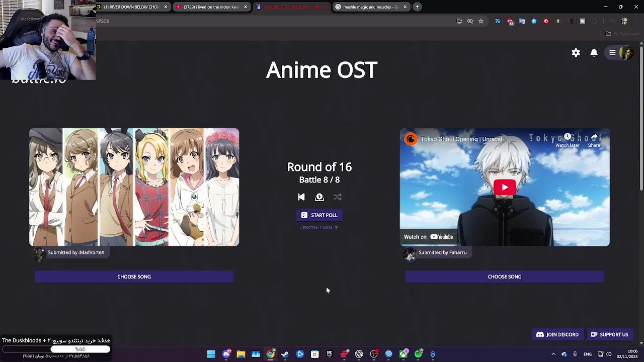
Task: Open the Chrome profile avatar
Action: click(x=624, y=21)
